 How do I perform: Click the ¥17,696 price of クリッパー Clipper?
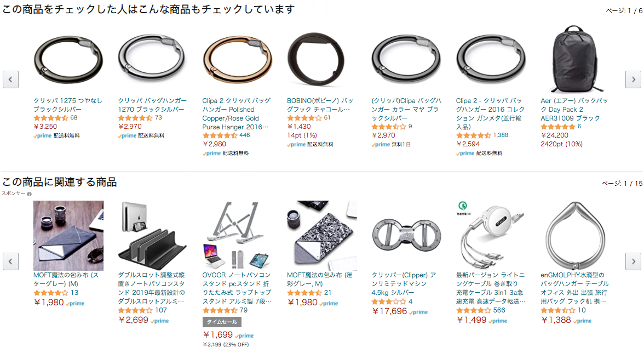coord(389,311)
